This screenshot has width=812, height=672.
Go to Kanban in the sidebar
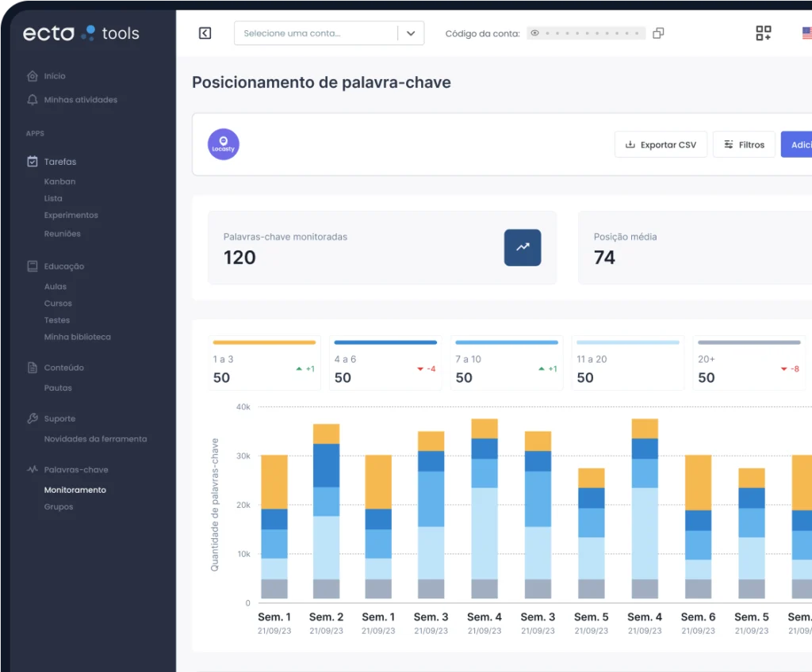[x=59, y=181]
